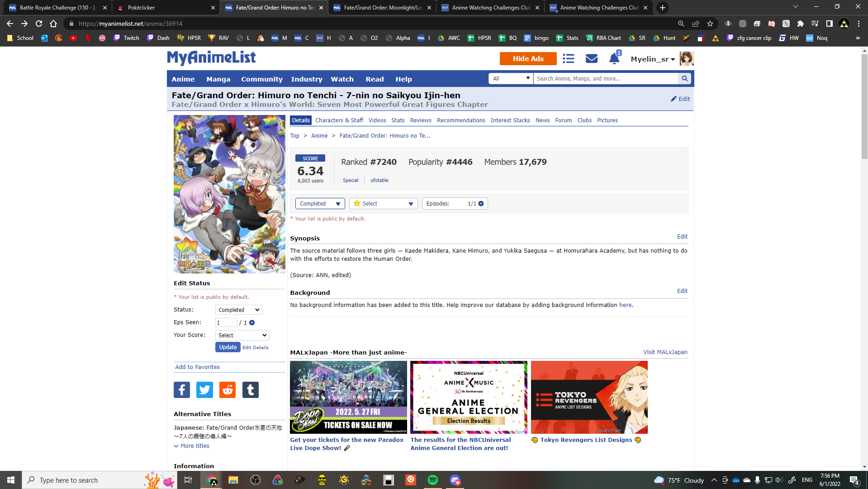Image resolution: width=868 pixels, height=489 pixels.
Task: Click the anime cover image
Action: [x=229, y=194]
